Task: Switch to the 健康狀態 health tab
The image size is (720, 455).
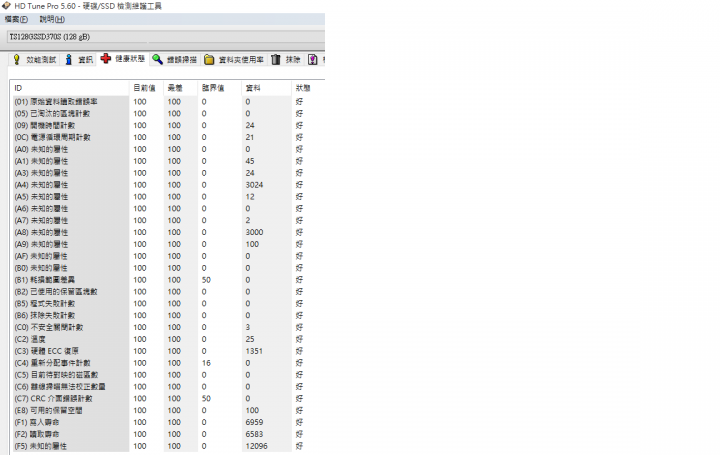Action: tap(123, 59)
